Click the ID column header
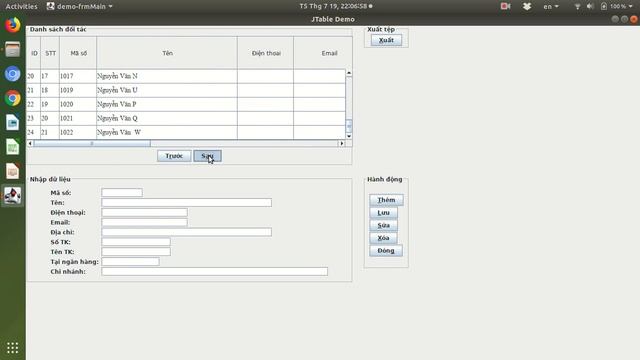Image resolution: width=640 pixels, height=360 pixels. click(x=34, y=53)
